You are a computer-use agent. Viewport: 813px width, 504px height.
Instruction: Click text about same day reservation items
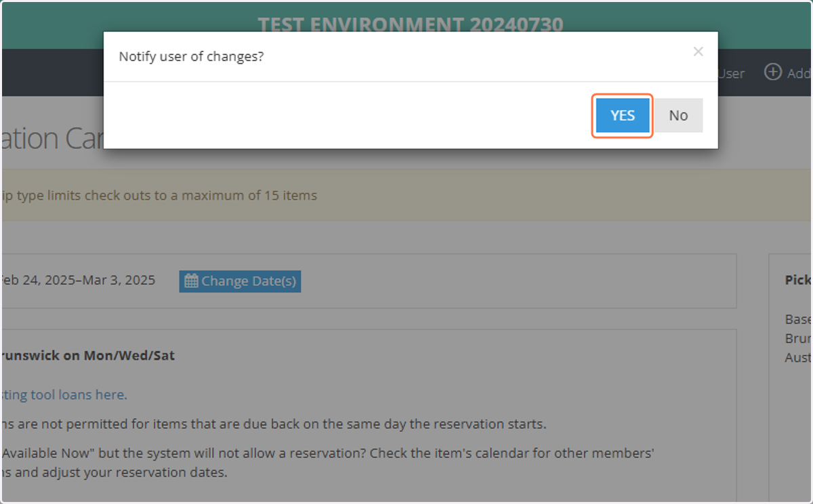(273, 425)
